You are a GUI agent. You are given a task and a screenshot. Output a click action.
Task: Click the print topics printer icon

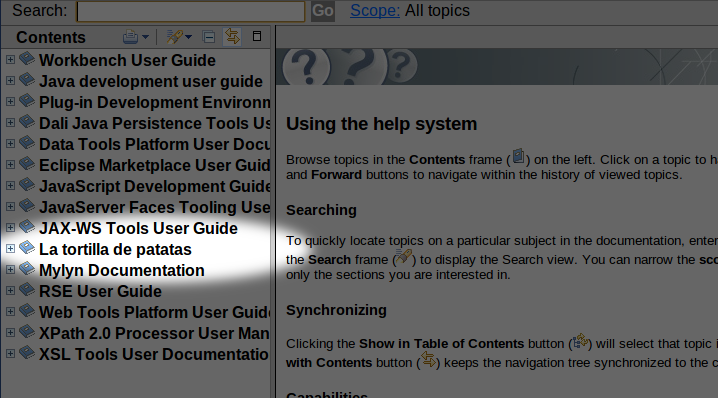tap(131, 37)
